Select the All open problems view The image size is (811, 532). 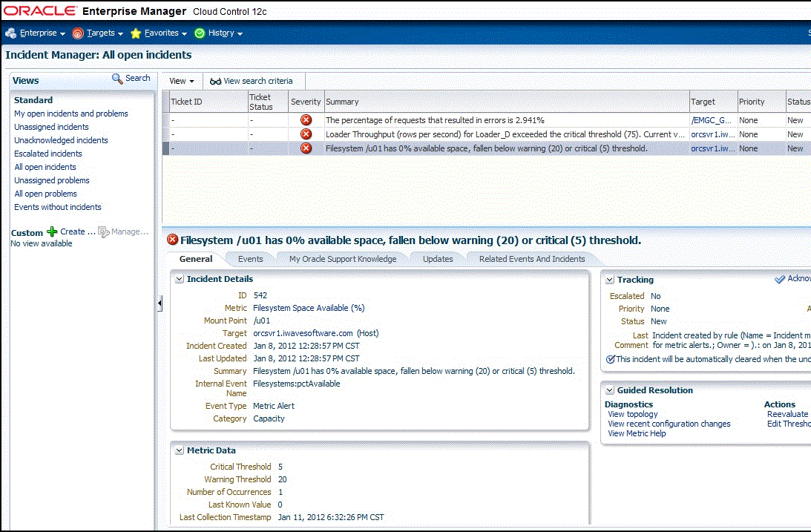pos(45,194)
